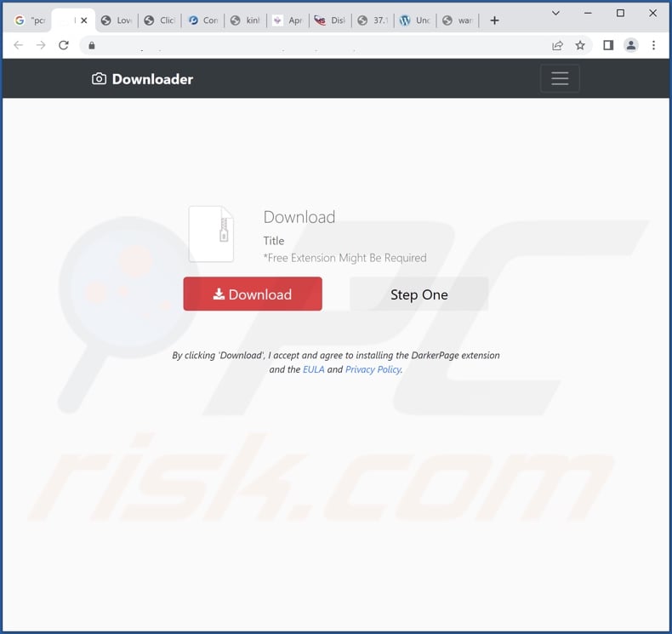Share this page via share icon
The height and width of the screenshot is (634, 672).
tap(557, 45)
